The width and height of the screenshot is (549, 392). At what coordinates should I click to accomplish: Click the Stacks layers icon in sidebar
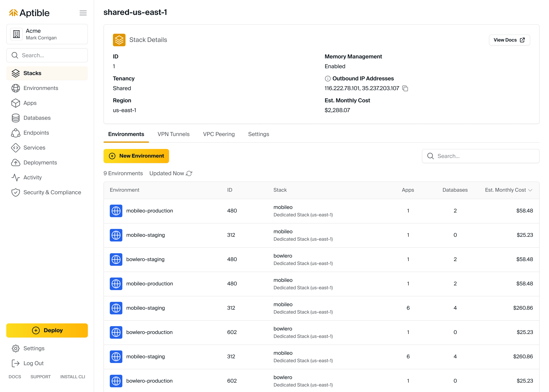click(16, 73)
